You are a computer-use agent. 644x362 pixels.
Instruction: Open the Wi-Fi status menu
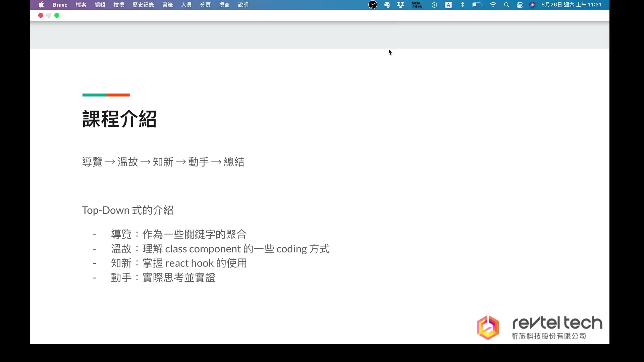[x=493, y=5]
